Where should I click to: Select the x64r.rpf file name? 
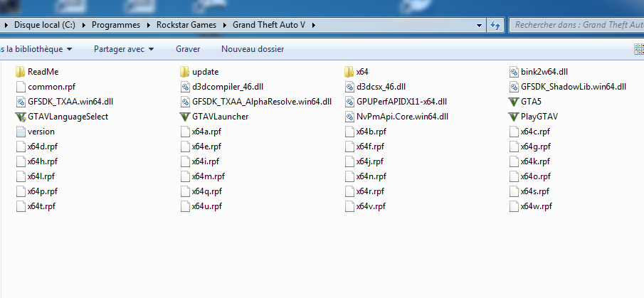tap(370, 191)
